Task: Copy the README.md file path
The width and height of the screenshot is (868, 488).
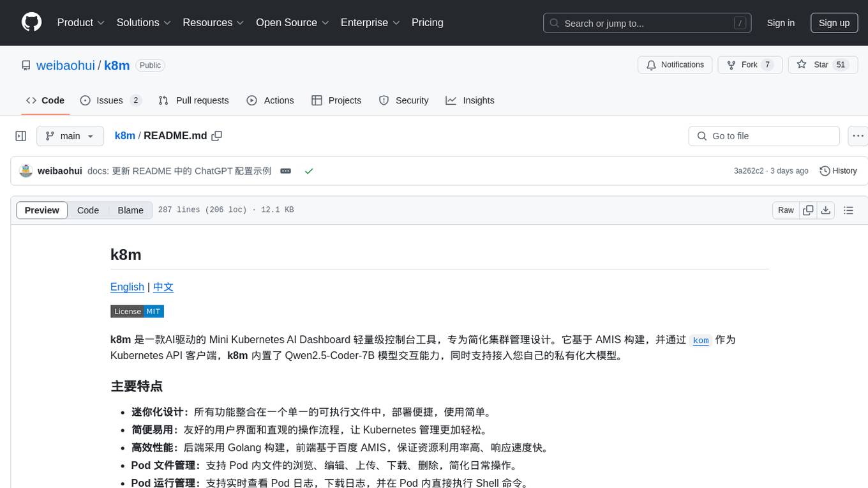Action: pyautogui.click(x=217, y=135)
